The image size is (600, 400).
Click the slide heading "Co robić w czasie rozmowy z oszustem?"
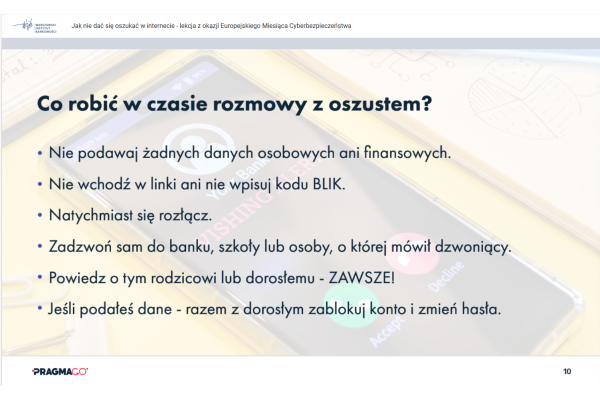tap(234, 103)
